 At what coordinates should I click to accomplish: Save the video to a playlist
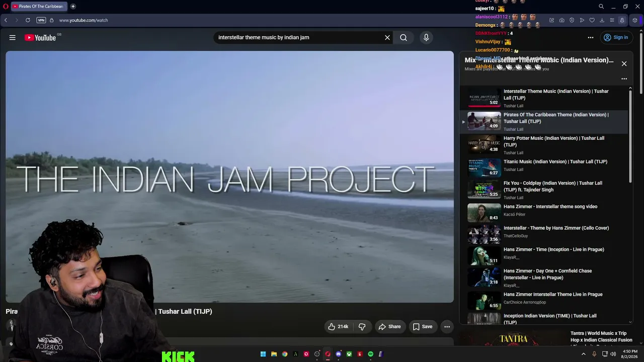pyautogui.click(x=423, y=327)
